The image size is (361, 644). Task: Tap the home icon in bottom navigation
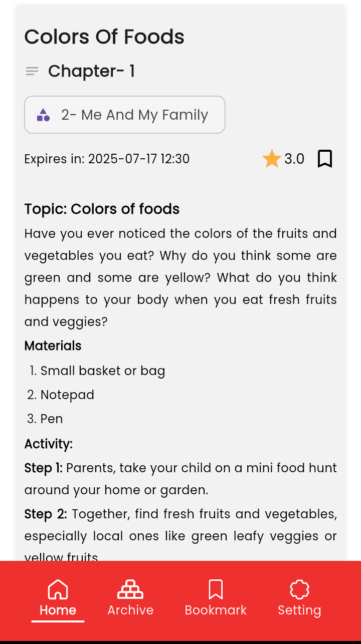tap(58, 589)
